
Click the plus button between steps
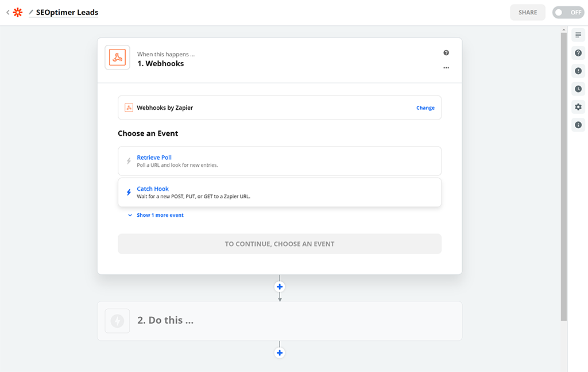click(x=280, y=286)
